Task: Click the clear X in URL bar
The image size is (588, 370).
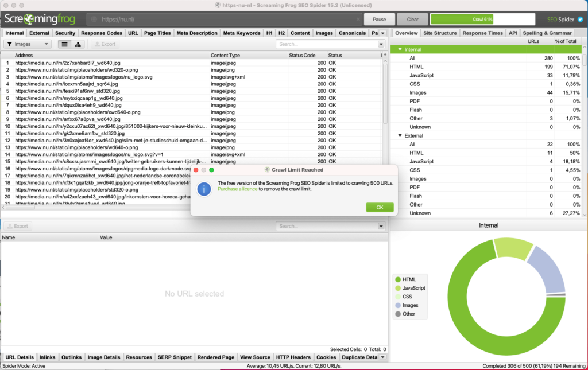Action: (359, 20)
